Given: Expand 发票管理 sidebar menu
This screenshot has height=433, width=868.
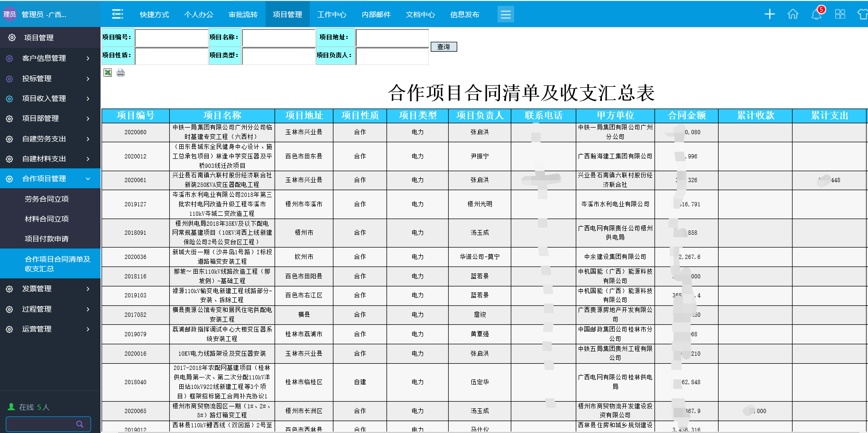Looking at the screenshot, I should (50, 289).
